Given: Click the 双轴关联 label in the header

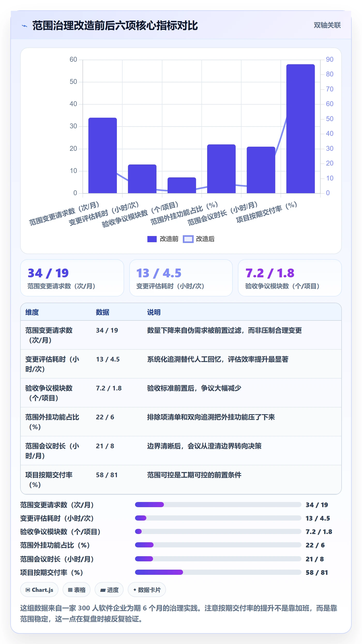Looking at the screenshot, I should (327, 25).
